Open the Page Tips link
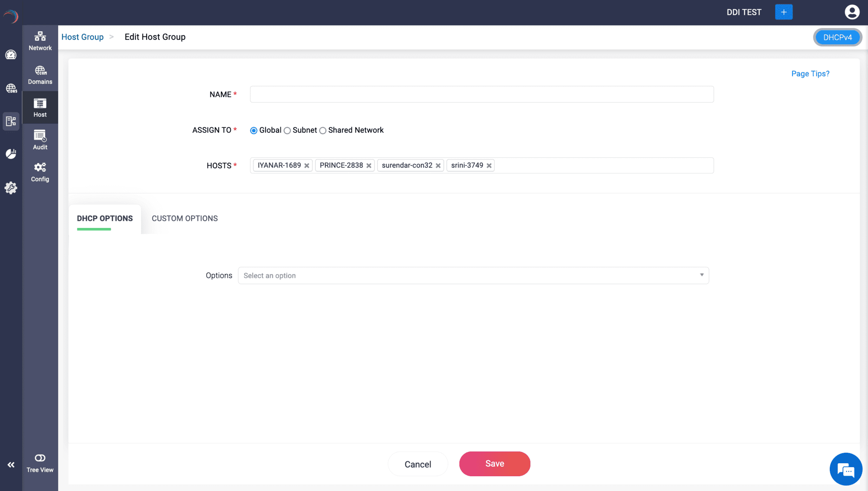868x491 pixels. tap(810, 74)
